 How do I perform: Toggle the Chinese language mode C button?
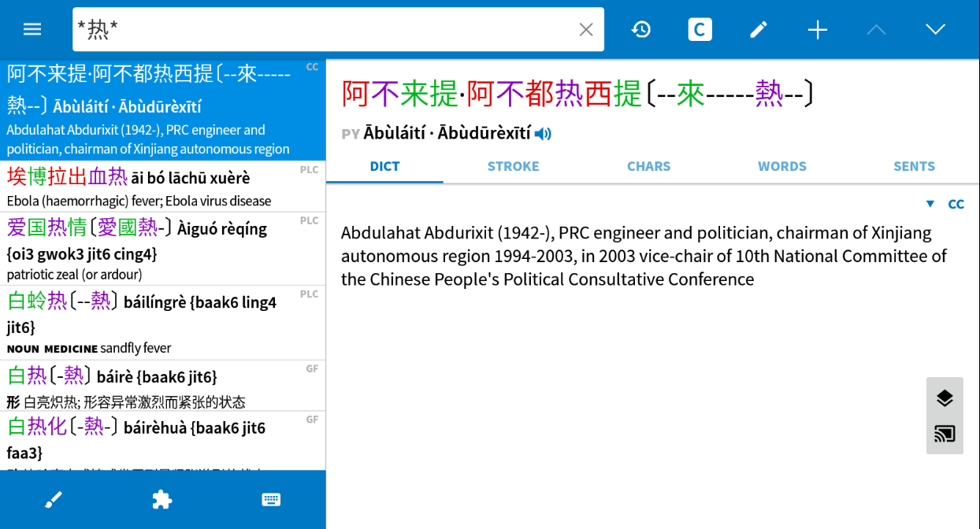pos(700,30)
